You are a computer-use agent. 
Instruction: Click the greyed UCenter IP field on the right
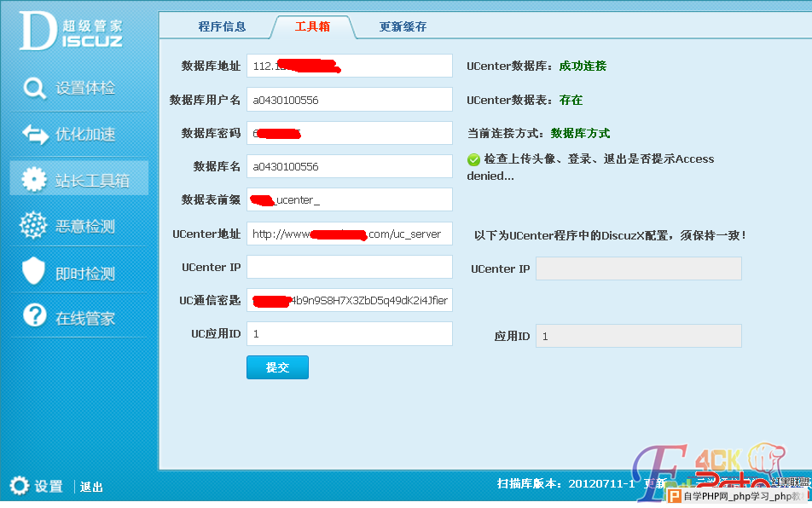[639, 268]
